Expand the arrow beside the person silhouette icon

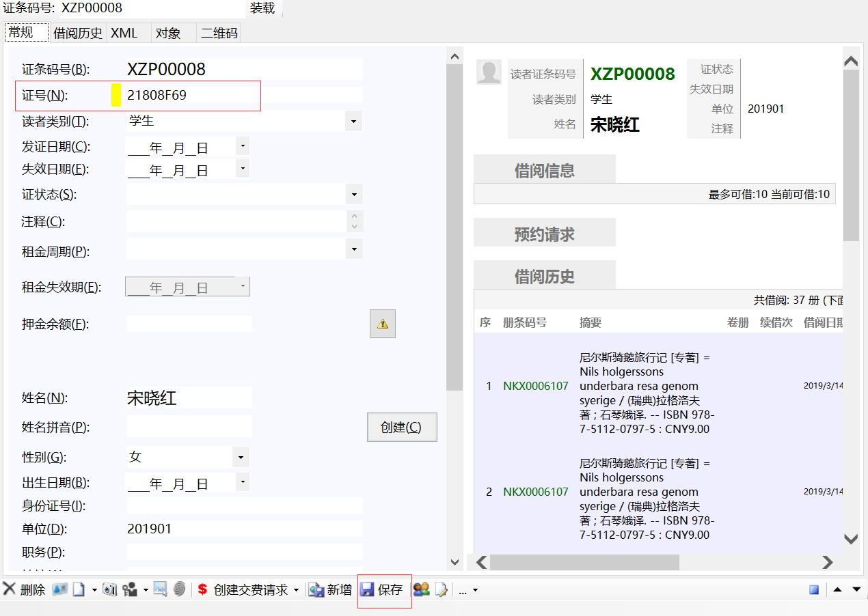(146, 590)
